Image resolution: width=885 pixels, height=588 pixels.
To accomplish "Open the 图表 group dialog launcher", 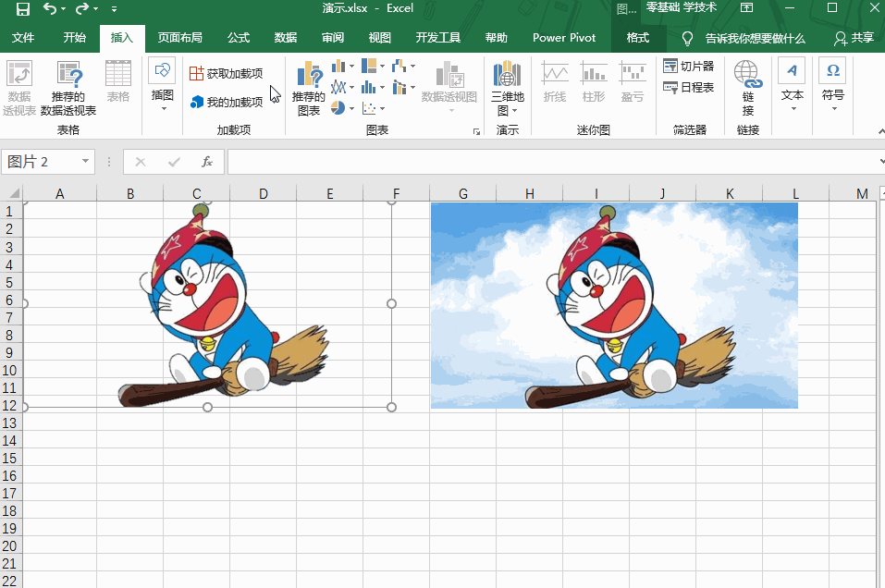I will click(x=476, y=131).
